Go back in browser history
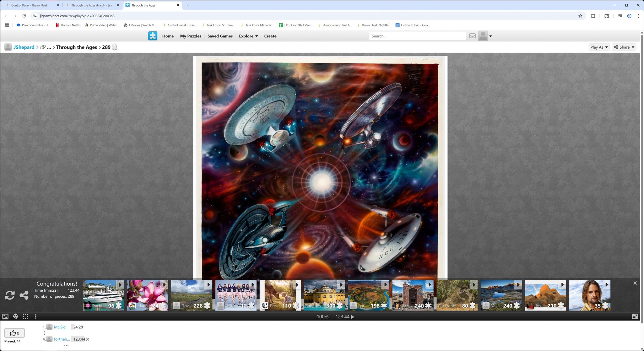Image resolution: width=644 pixels, height=351 pixels. 6,16
